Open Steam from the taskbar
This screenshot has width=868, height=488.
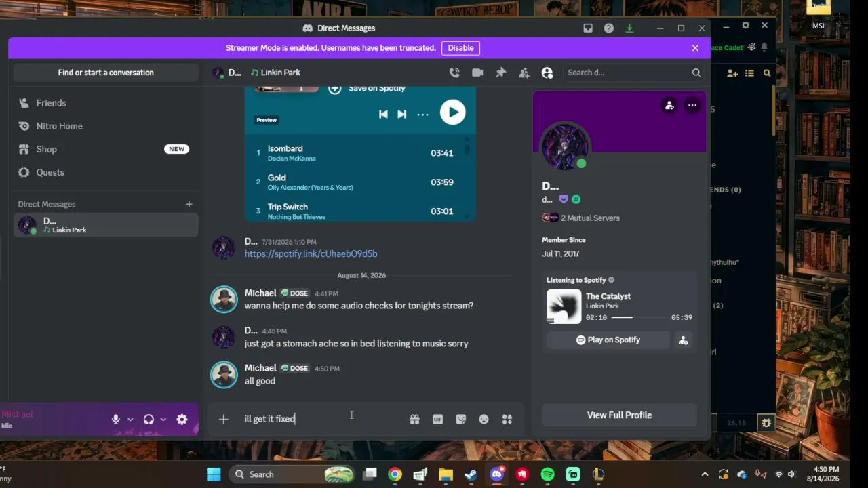[x=471, y=474]
